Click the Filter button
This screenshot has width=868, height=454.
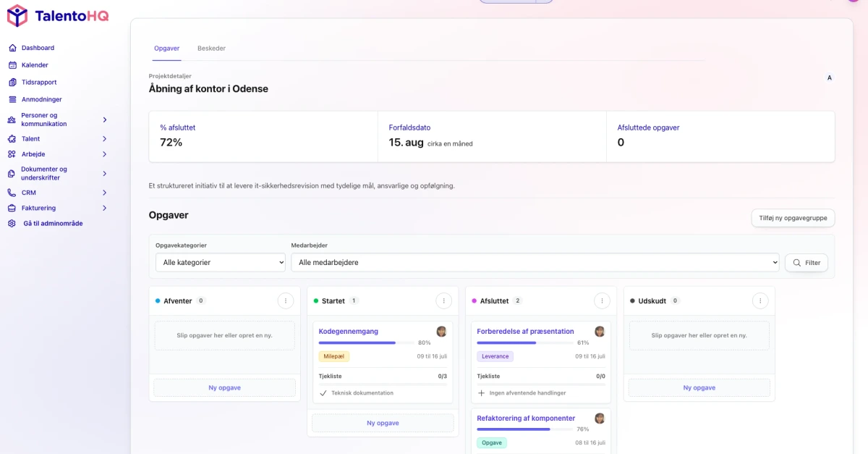point(807,263)
